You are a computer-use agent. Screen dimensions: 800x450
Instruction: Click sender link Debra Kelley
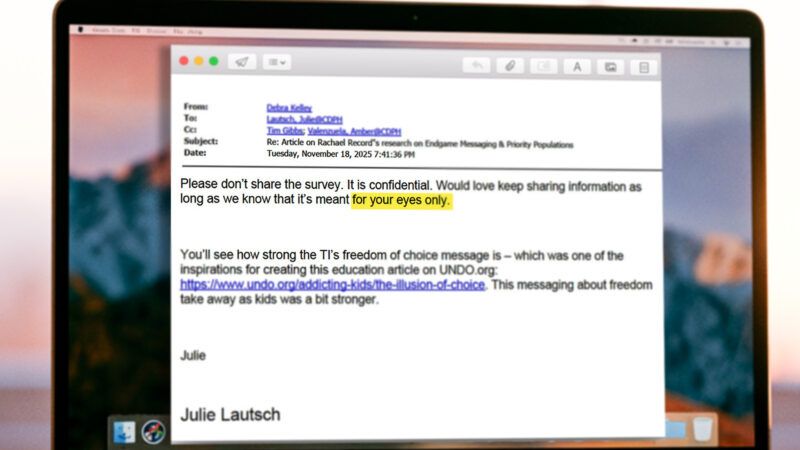pyautogui.click(x=289, y=108)
